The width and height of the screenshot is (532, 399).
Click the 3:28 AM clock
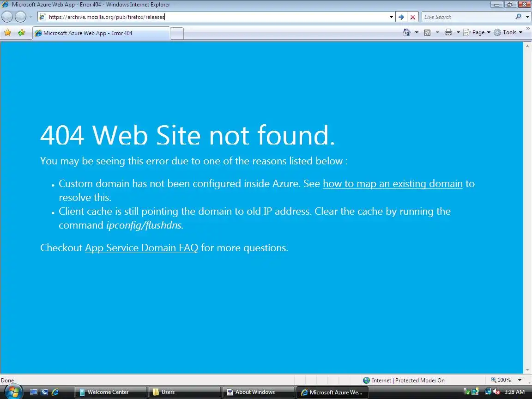point(514,392)
